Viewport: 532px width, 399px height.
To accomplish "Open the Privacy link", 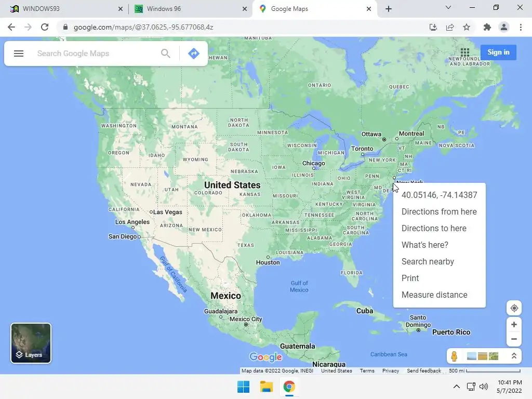I will (391, 371).
